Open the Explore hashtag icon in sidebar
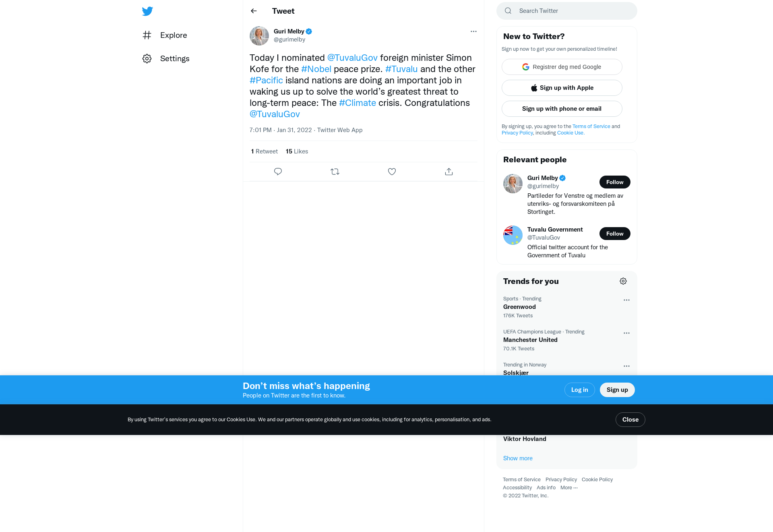This screenshot has width=773, height=532. pos(147,35)
